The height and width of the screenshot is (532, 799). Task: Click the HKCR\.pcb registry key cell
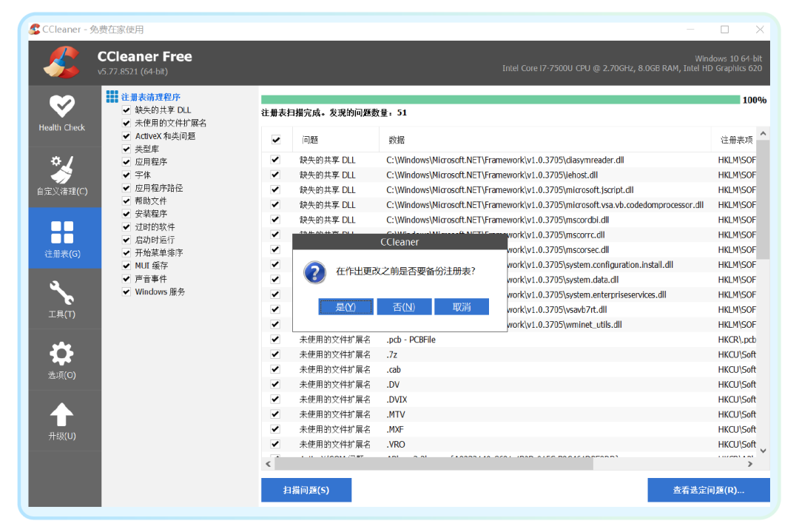pos(737,340)
